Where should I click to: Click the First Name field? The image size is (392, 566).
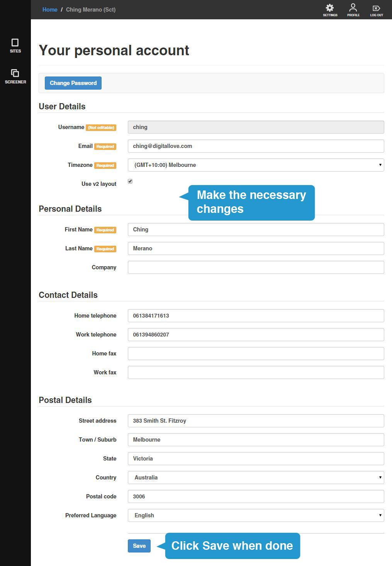tap(256, 229)
